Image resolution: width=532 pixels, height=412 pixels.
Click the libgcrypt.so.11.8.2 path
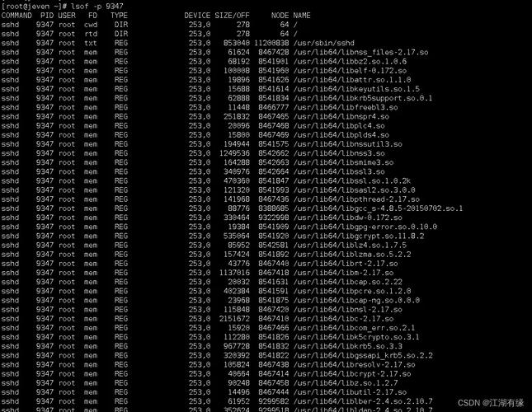click(359, 236)
